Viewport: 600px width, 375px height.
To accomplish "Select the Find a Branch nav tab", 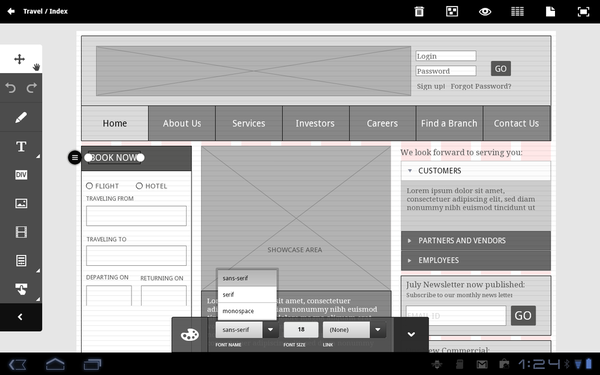I will tap(449, 123).
